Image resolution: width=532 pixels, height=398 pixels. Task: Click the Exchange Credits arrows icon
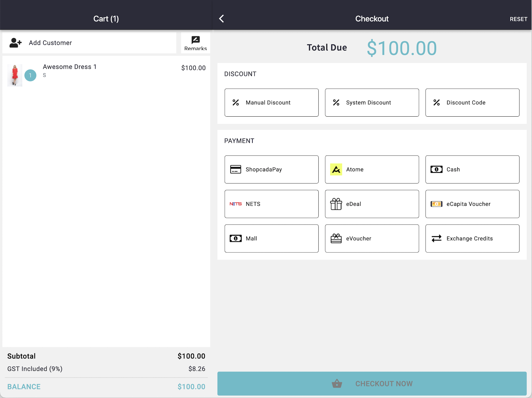point(436,239)
